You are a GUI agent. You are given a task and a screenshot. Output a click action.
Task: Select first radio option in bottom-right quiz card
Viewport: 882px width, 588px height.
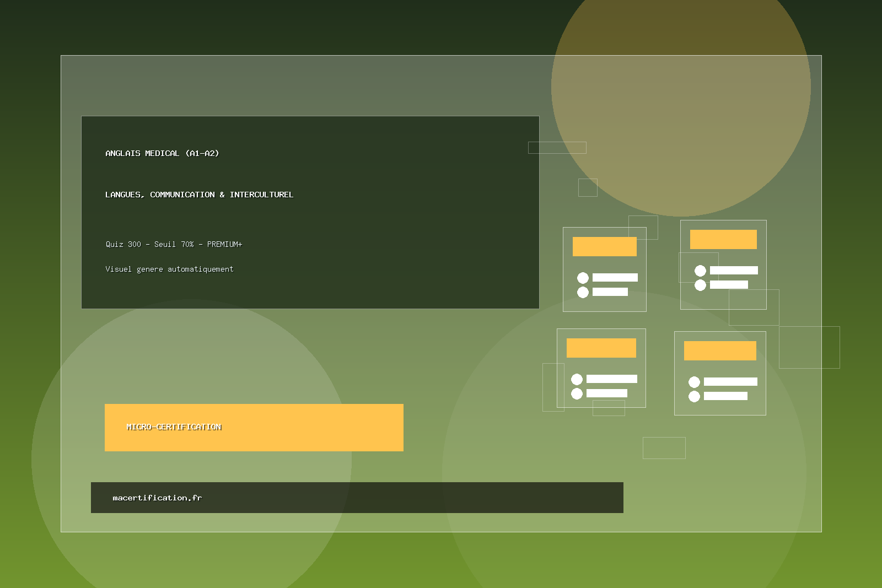(x=694, y=382)
